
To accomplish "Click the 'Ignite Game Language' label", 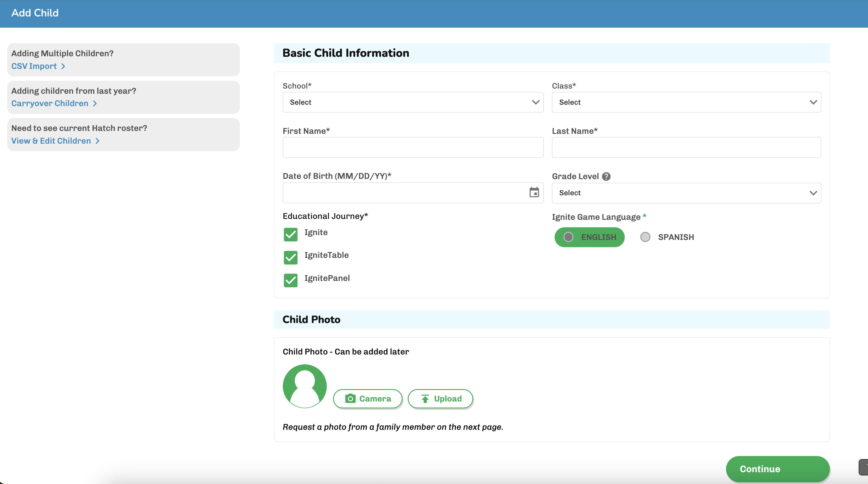I will [596, 217].
